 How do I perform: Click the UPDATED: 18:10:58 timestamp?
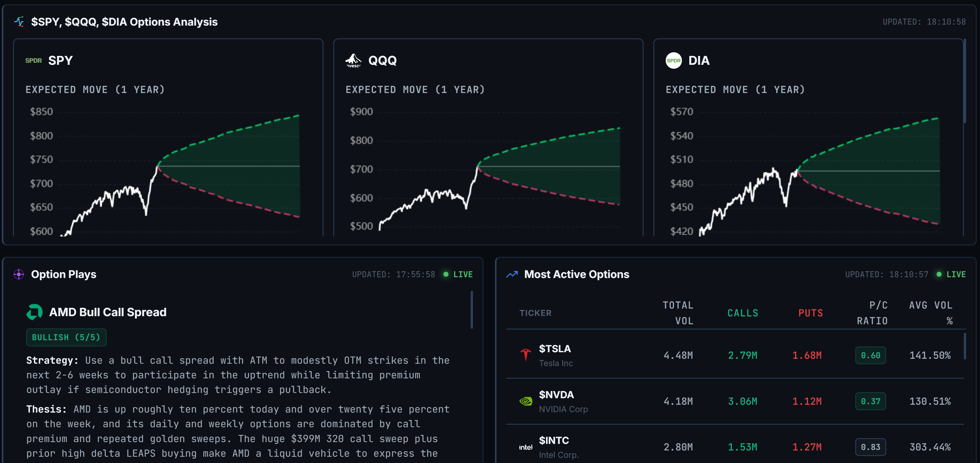924,22
